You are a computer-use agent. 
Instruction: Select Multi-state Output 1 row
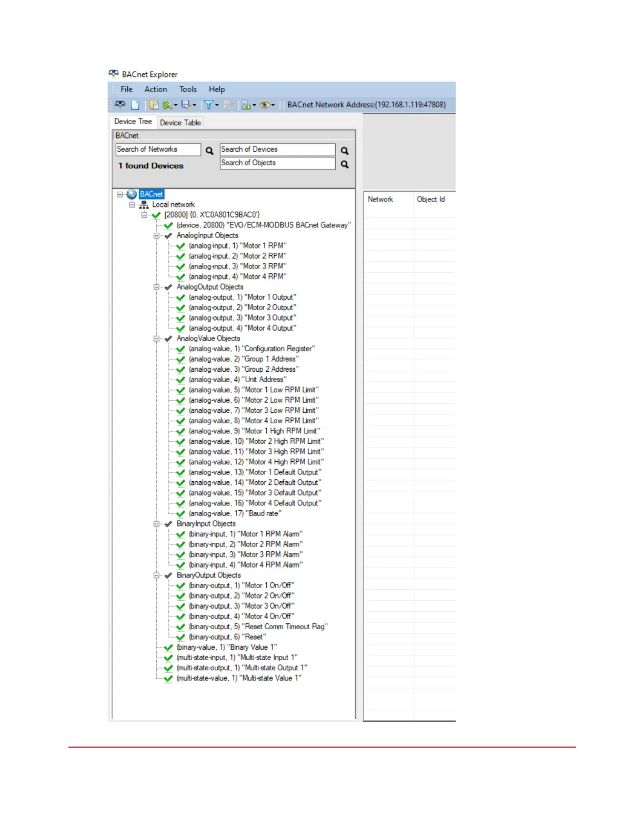(x=242, y=668)
